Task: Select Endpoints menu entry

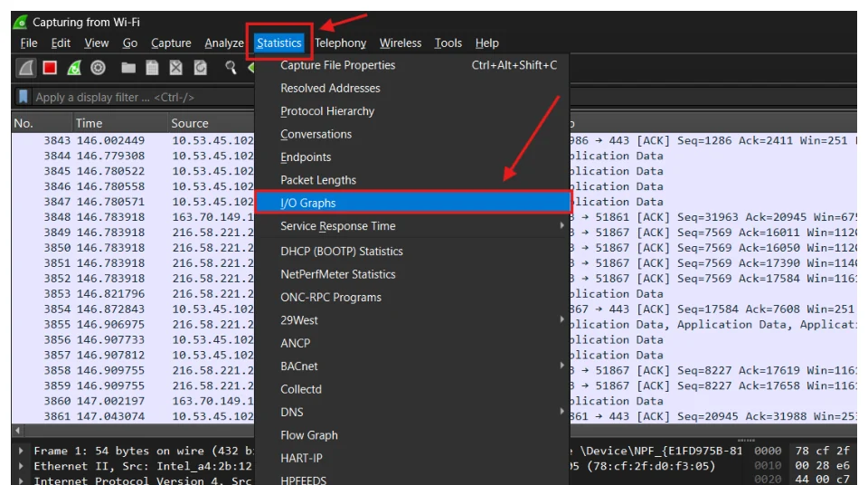Action: click(412, 157)
